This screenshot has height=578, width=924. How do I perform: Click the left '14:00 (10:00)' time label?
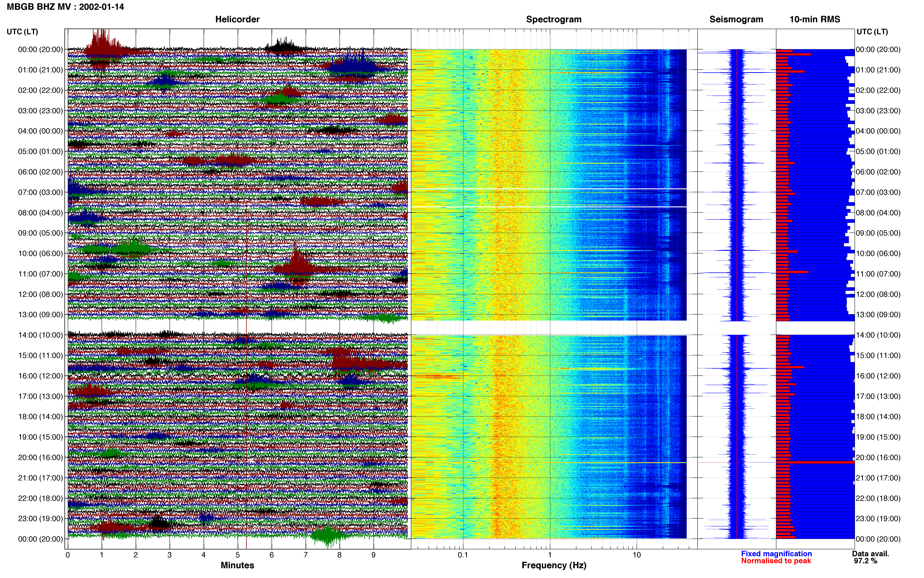click(41, 335)
